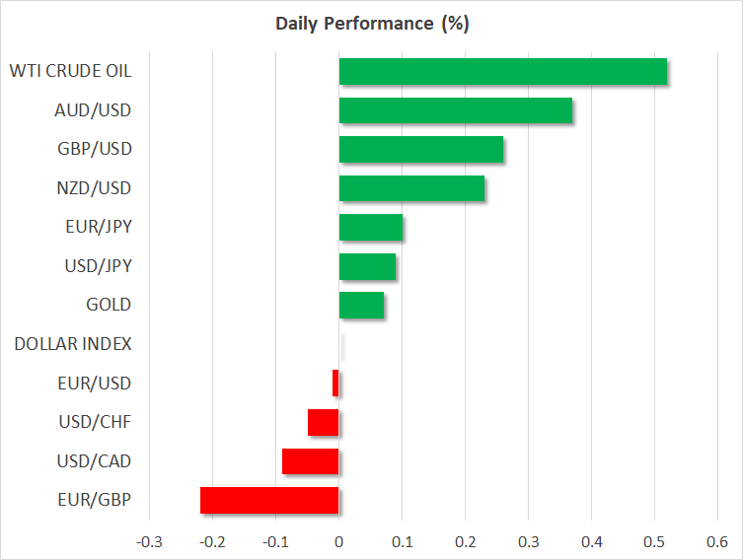Select the EUR/JPY bar
The width and height of the screenshot is (743, 560).
[370, 227]
